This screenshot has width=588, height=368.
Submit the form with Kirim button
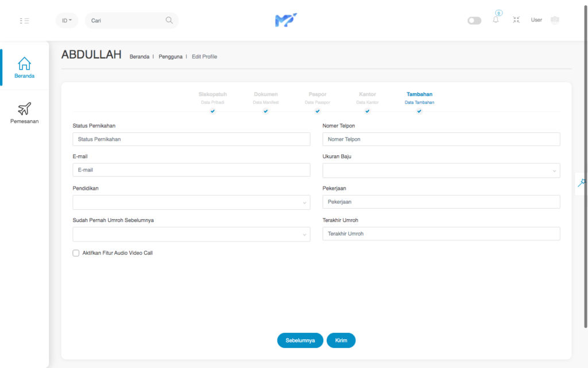(x=341, y=340)
